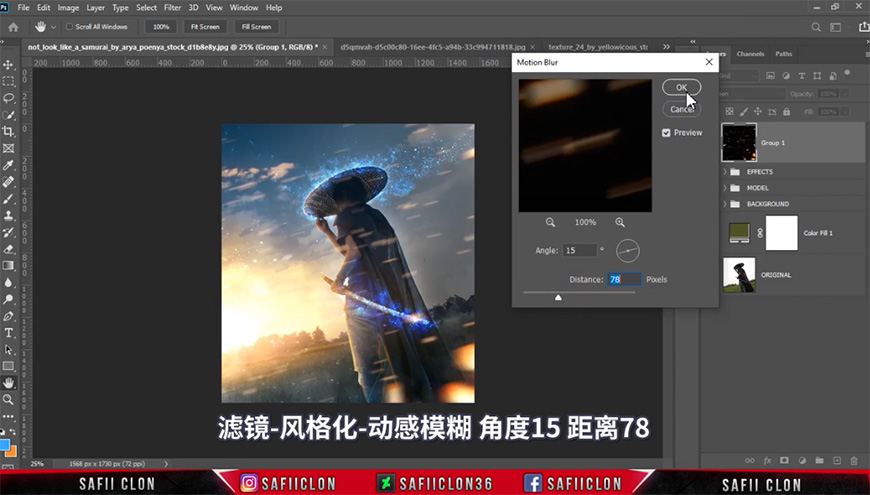Viewport: 870px width, 495px height.
Task: Open the File menu
Action: click(23, 8)
